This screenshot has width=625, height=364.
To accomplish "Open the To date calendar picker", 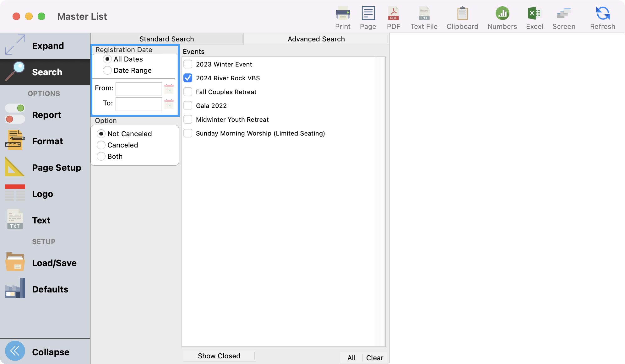I will (x=169, y=104).
